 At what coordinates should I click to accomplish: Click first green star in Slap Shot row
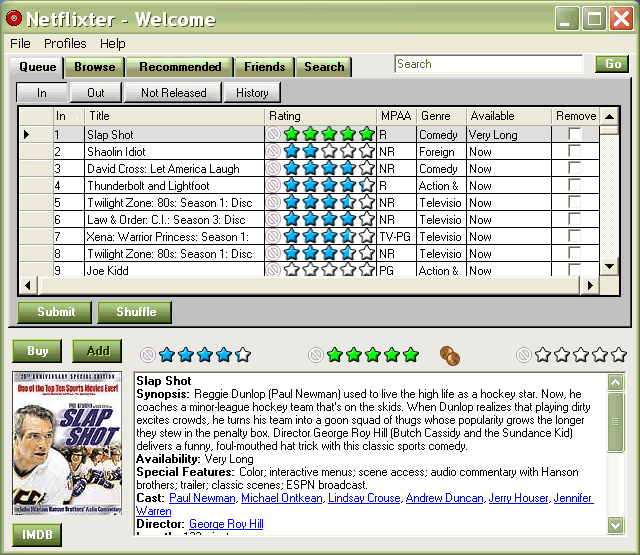[x=291, y=134]
